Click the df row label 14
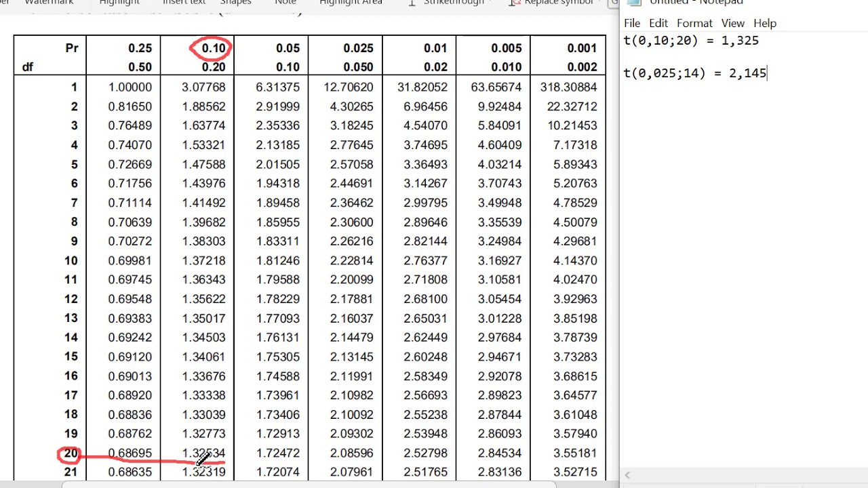Viewport: 868px width, 488px height. (71, 337)
